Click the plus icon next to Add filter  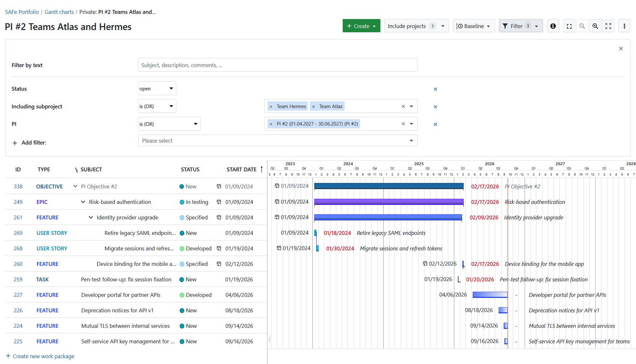[15, 143]
